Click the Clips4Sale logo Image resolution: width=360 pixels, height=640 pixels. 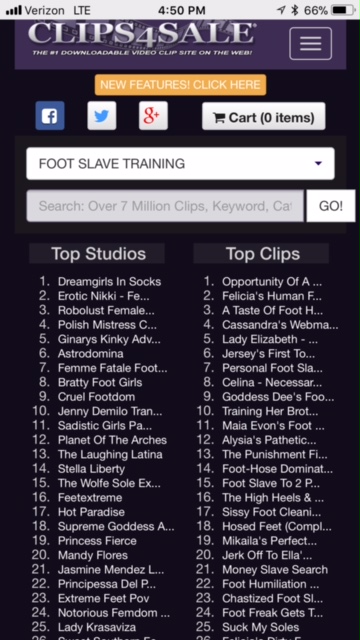142,39
